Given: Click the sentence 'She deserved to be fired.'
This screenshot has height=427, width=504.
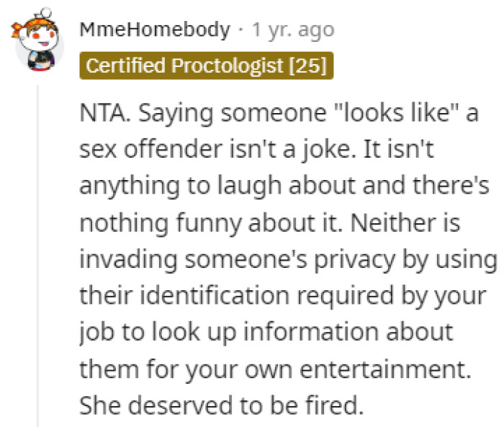Looking at the screenshot, I should [219, 405].
